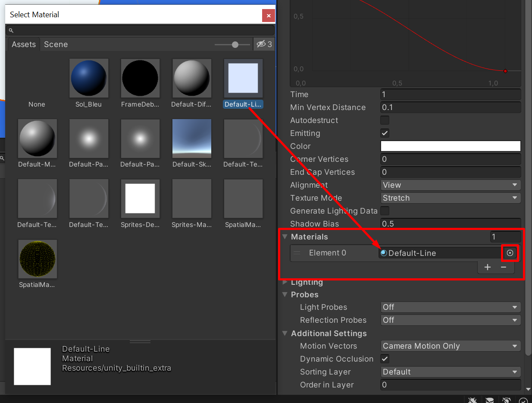Uncheck the Emitting checkbox
The width and height of the screenshot is (532, 403).
(x=385, y=133)
